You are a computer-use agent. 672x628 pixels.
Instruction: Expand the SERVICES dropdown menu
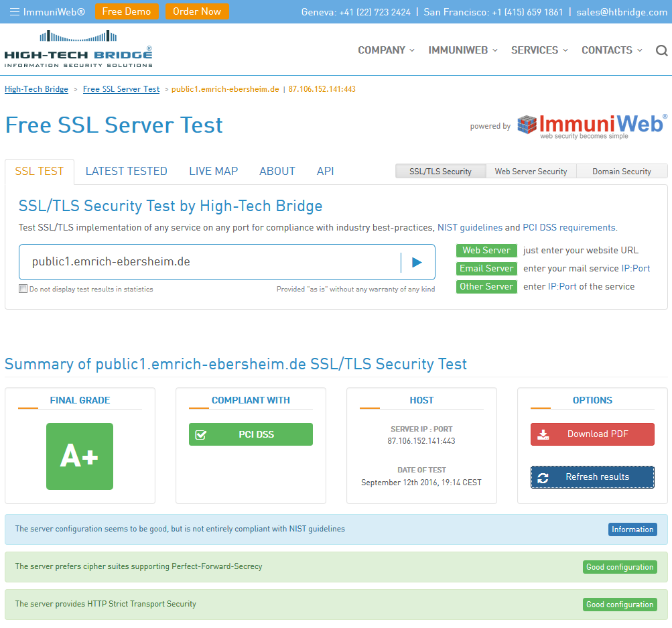tap(539, 50)
